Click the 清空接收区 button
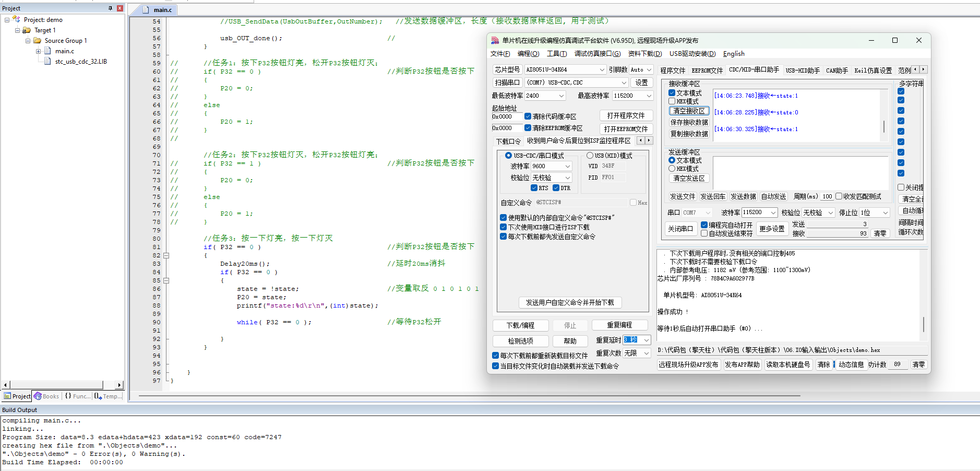Screen dimensions: 980x471 tap(689, 111)
